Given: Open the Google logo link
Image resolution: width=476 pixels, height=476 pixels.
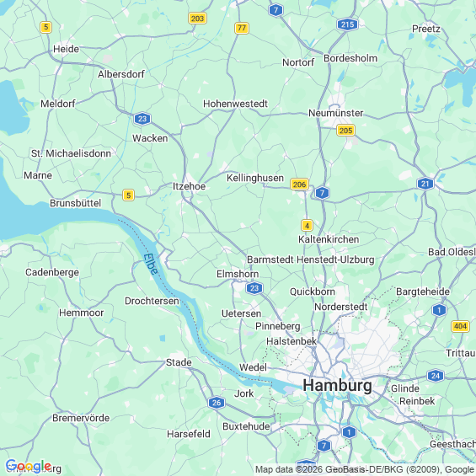Looking at the screenshot, I should tap(29, 466).
